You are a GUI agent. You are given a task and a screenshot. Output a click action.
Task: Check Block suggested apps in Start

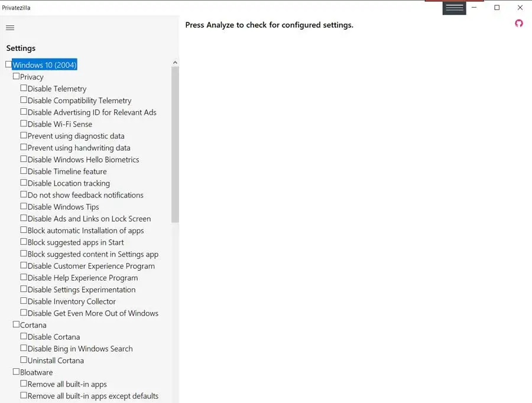[24, 242]
